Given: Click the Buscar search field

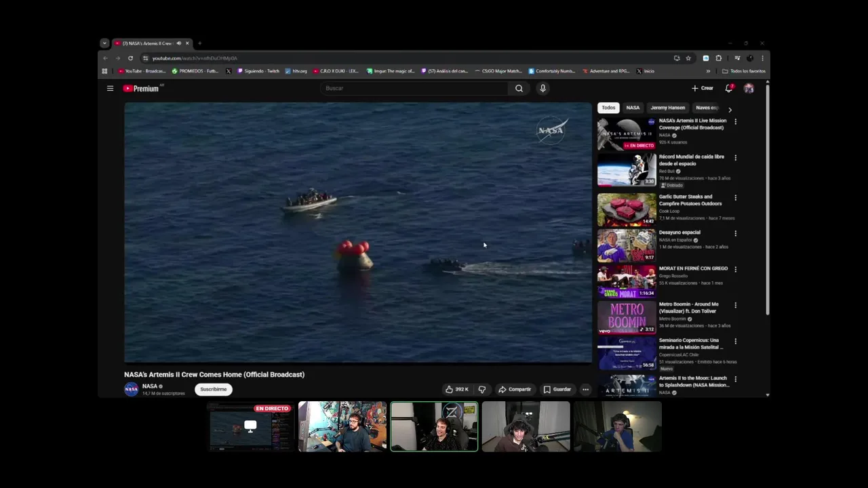Looking at the screenshot, I should 415,88.
